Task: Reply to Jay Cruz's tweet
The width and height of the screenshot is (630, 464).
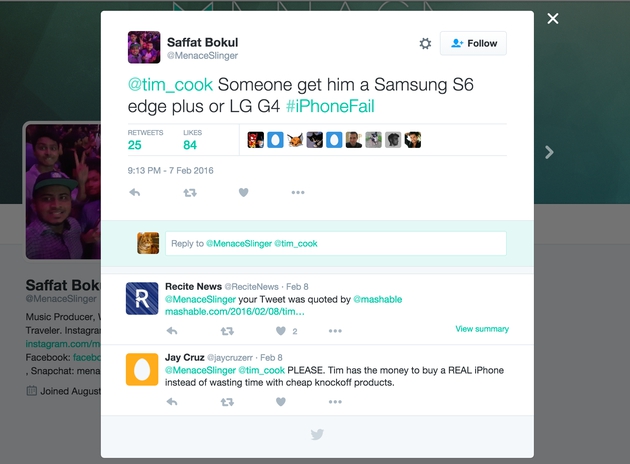Action: (x=172, y=402)
